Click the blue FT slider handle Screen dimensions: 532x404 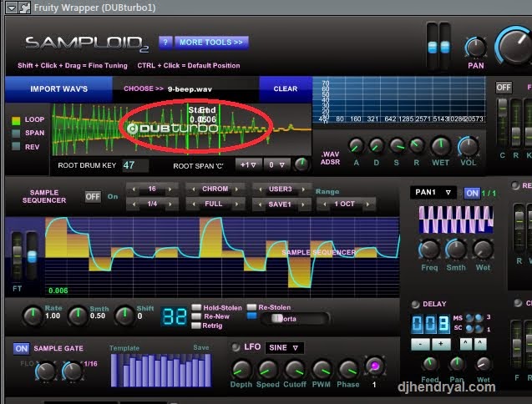pos(32,256)
